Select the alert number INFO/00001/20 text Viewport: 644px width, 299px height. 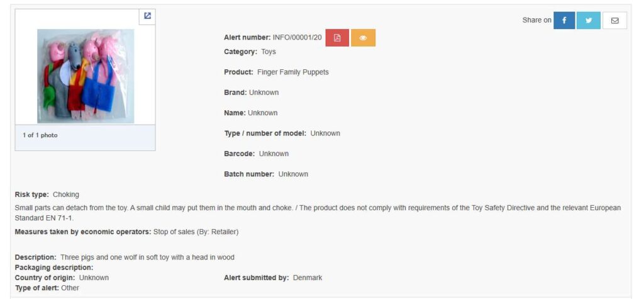click(x=297, y=38)
